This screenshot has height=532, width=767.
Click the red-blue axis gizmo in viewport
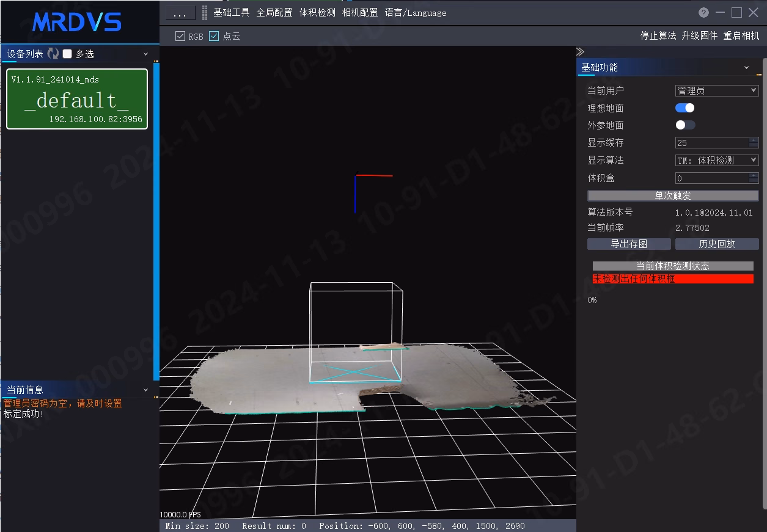pyautogui.click(x=373, y=194)
